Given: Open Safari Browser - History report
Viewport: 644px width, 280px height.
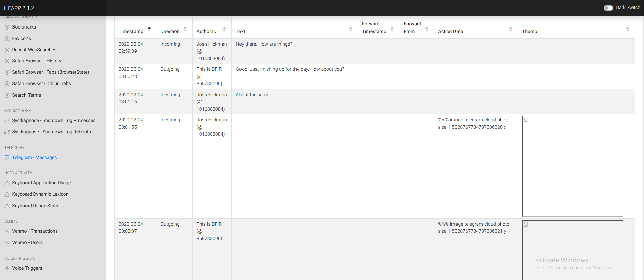Looking at the screenshot, I should 37,61.
